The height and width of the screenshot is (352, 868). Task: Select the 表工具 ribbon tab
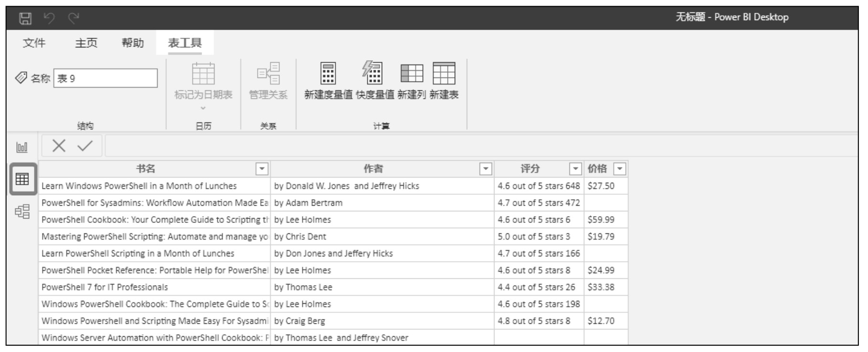point(185,43)
